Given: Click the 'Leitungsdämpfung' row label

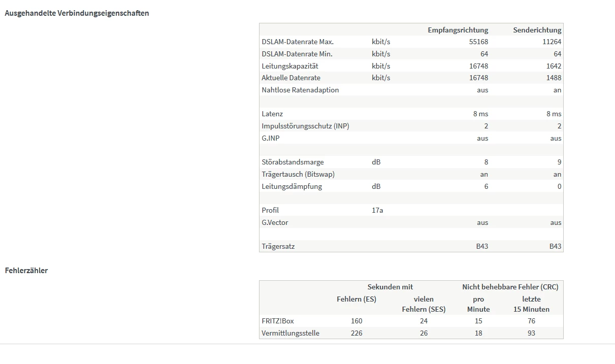Looking at the screenshot, I should pos(292,186).
